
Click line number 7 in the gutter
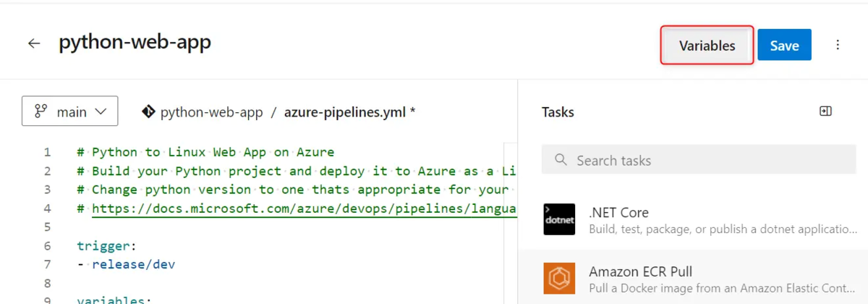pos(47,264)
